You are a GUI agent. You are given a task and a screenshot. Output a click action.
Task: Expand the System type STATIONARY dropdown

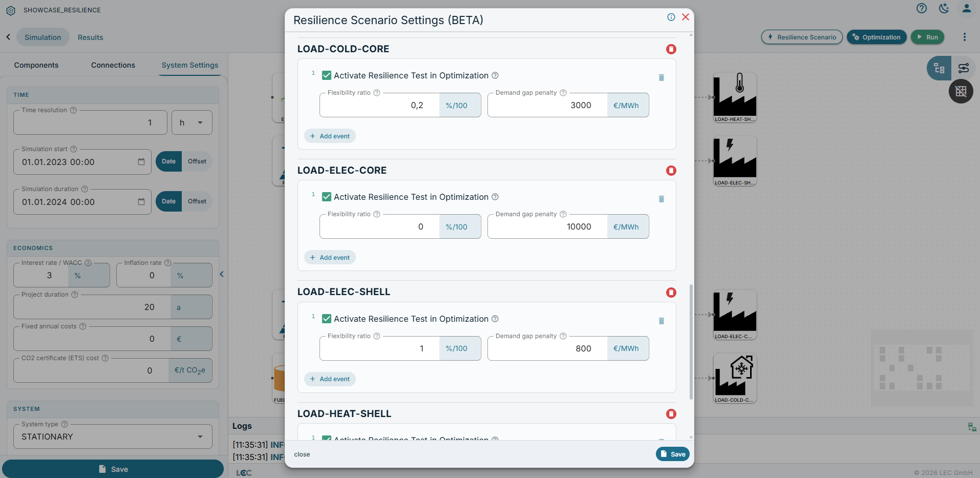coord(113,437)
